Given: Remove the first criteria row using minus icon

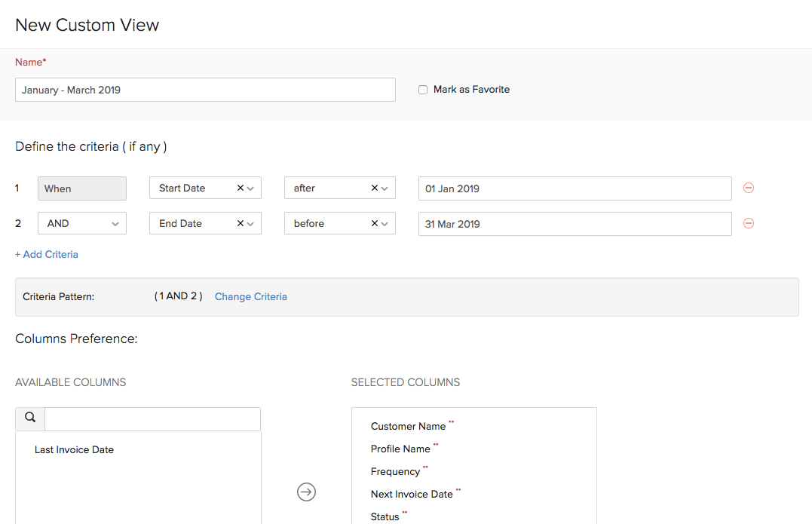Looking at the screenshot, I should [748, 188].
